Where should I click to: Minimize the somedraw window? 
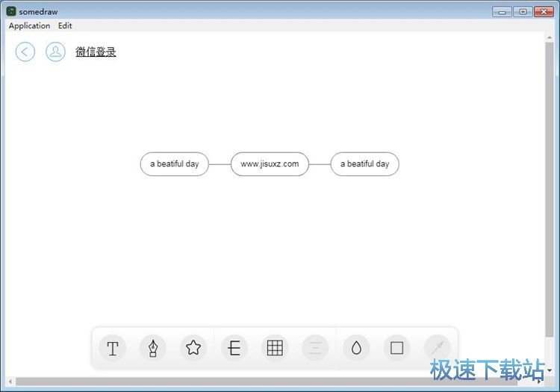click(503, 12)
